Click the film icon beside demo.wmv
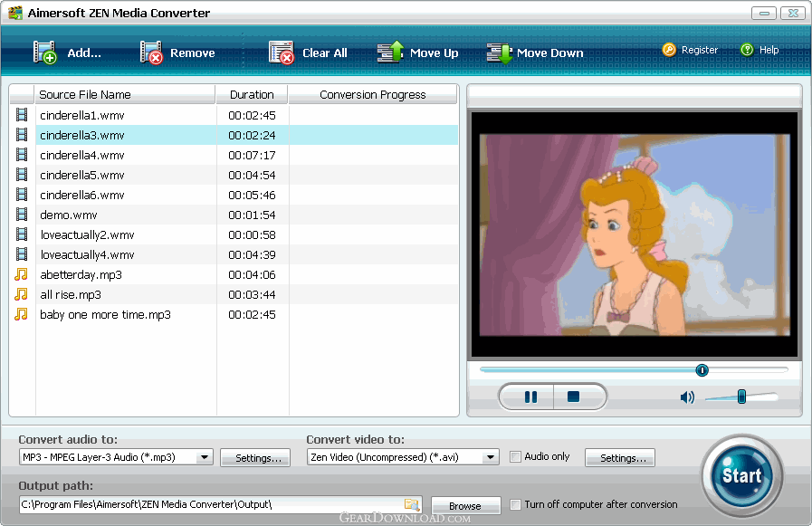Screen dimensions: 812x526 [x=22, y=215]
